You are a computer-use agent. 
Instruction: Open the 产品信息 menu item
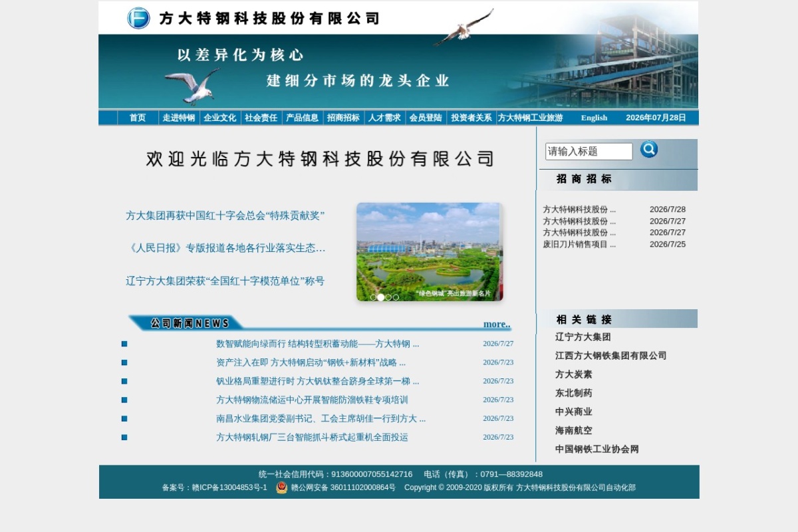(x=302, y=118)
